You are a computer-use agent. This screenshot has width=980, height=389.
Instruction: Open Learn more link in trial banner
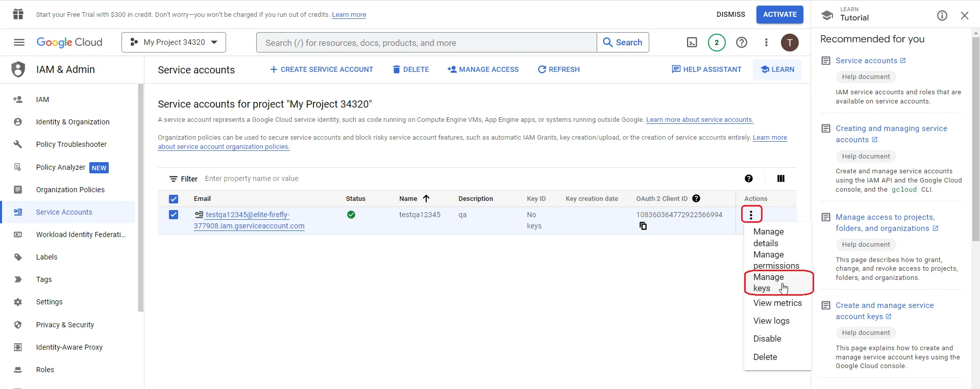349,15
